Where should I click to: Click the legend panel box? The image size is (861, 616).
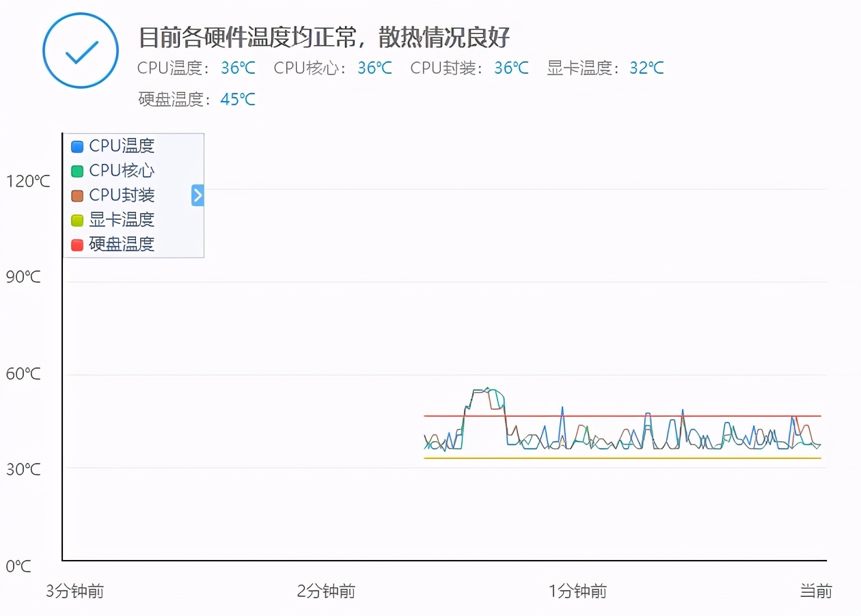click(133, 195)
